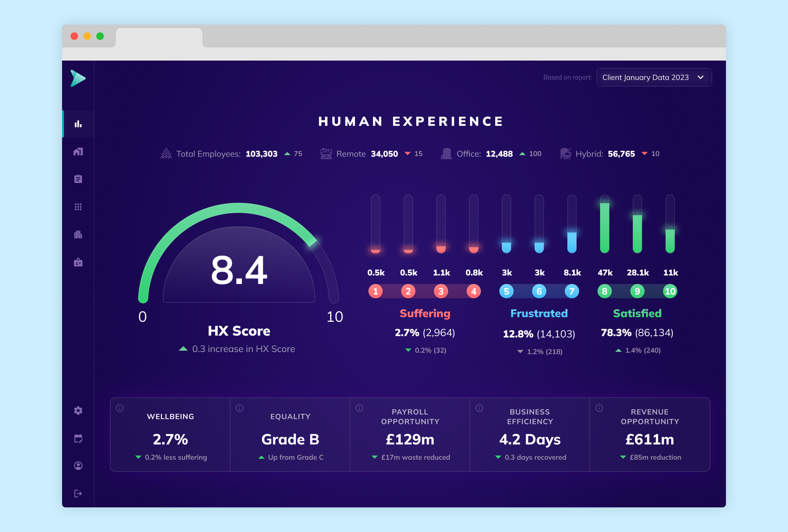Select the dotted grid sidebar icon

(78, 207)
